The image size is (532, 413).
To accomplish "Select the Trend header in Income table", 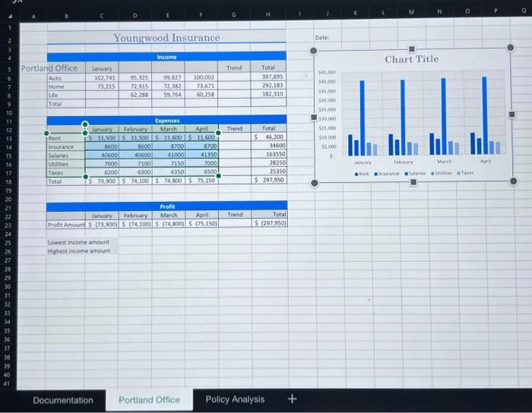I will click(x=234, y=68).
